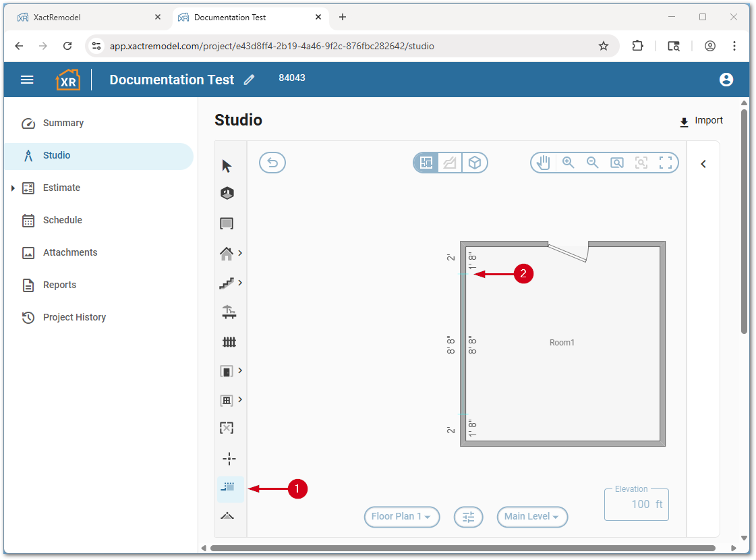Screen dimensions: 756x560
Task: Go to Project History page
Action: pyautogui.click(x=74, y=317)
